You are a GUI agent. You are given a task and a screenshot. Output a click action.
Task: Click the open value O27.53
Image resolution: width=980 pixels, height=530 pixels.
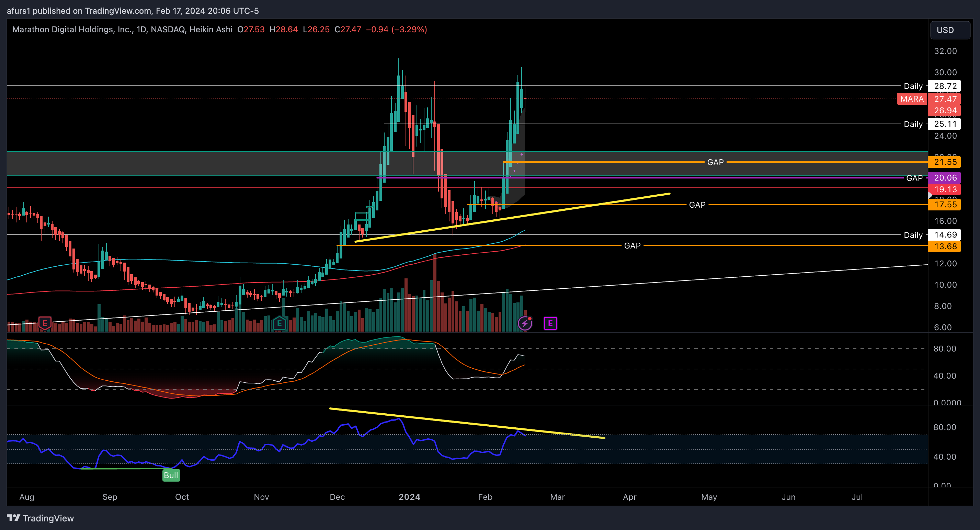click(251, 29)
